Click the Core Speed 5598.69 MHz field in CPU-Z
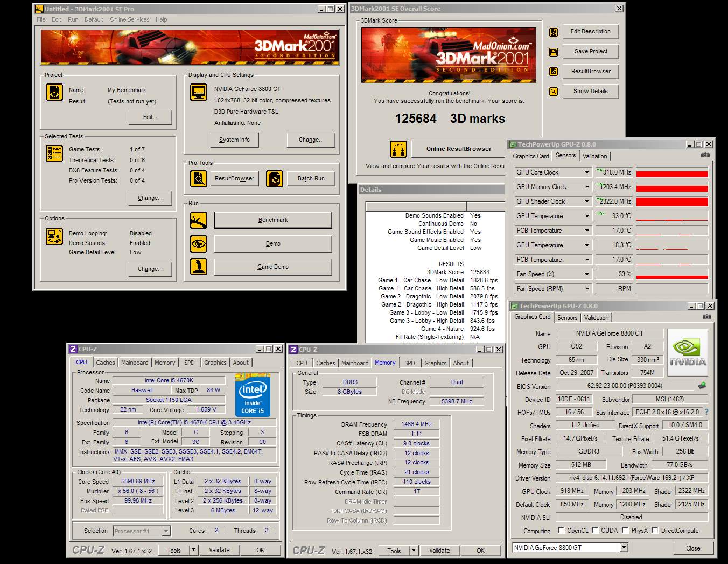 (x=138, y=482)
